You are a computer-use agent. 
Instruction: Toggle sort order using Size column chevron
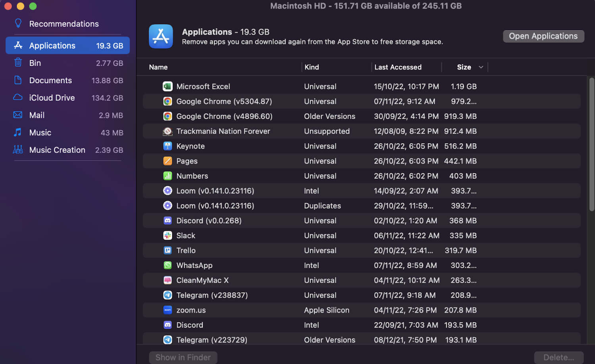click(x=481, y=67)
